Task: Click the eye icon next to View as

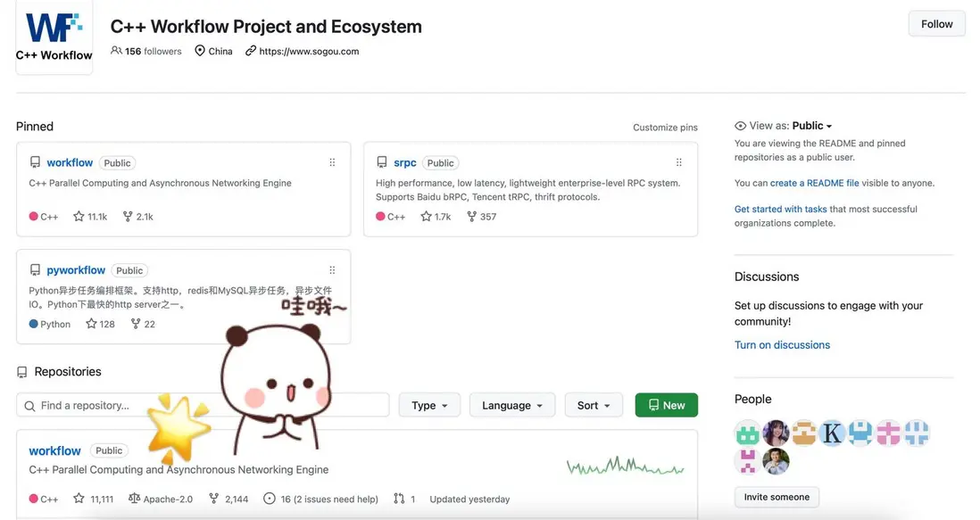Action: (x=740, y=126)
